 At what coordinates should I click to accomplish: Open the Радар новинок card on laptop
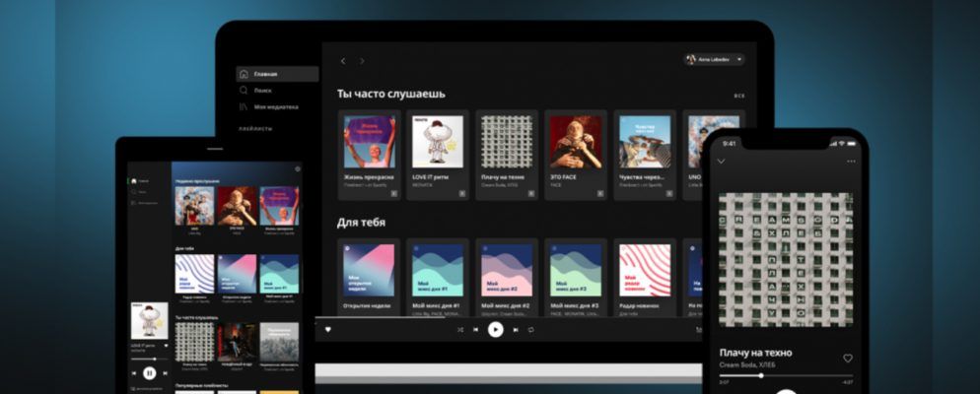(x=645, y=277)
